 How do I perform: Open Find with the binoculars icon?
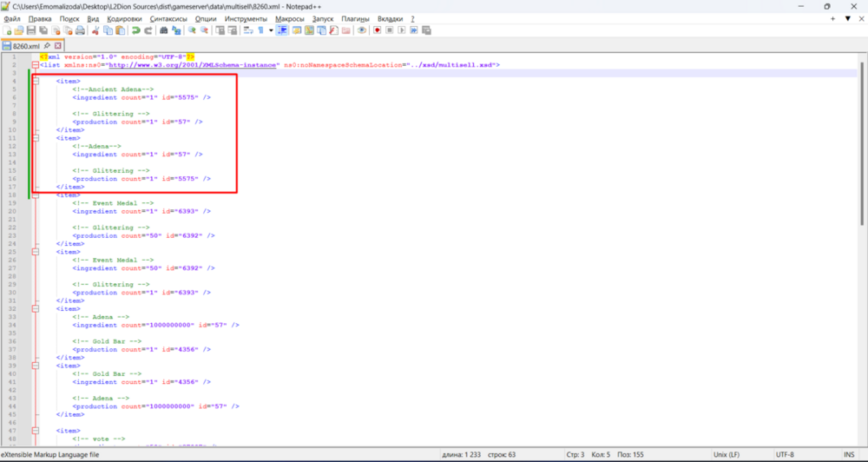point(164,30)
